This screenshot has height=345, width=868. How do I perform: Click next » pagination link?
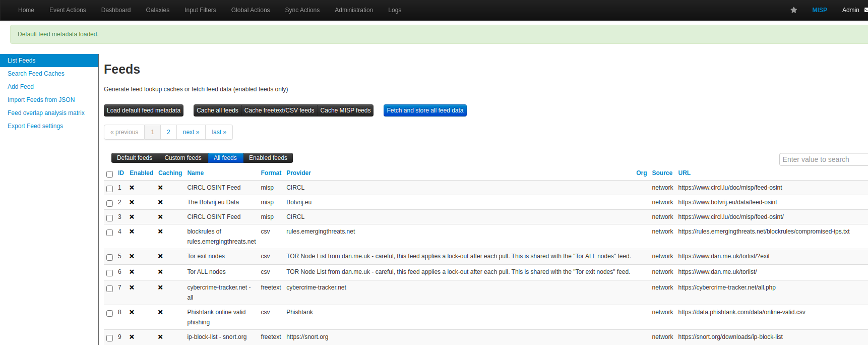pyautogui.click(x=191, y=132)
